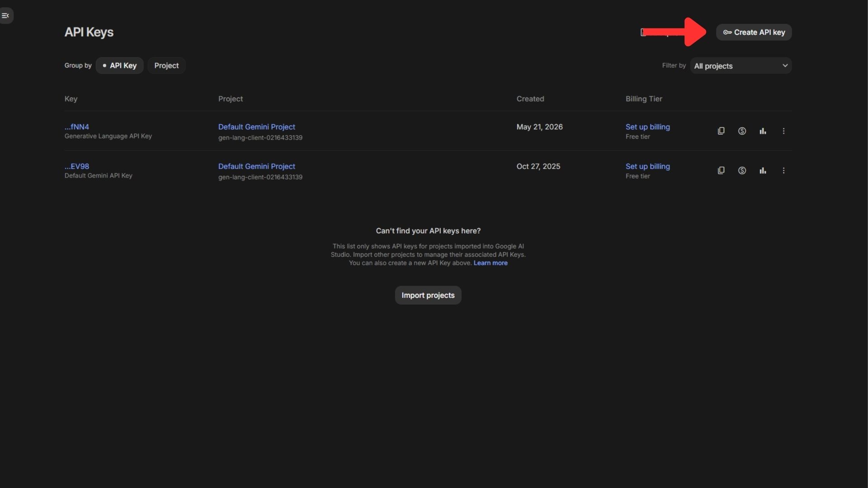Open the ...EV98 key details
Screen dimensions: 868x488
tap(77, 166)
